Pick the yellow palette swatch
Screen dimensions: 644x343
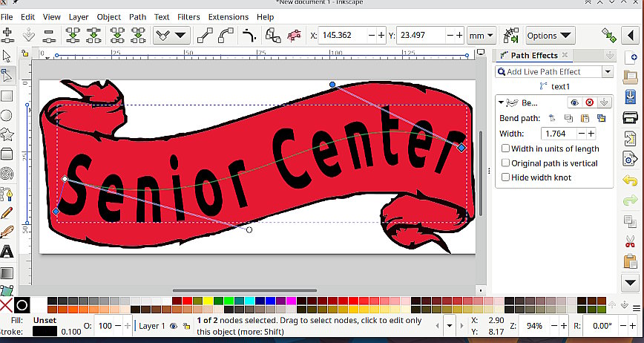tap(208, 301)
